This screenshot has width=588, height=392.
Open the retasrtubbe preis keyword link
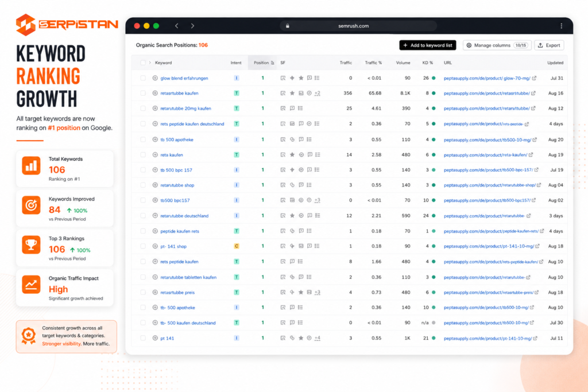(177, 292)
